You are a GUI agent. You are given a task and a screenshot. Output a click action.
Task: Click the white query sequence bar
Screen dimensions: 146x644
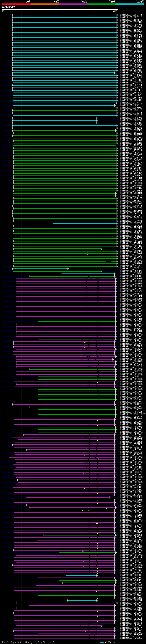click(60, 10)
